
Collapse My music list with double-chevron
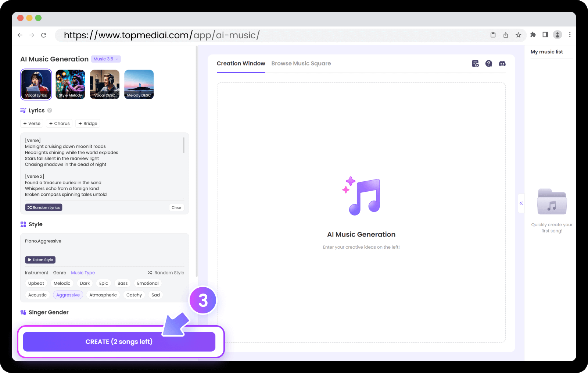(521, 203)
